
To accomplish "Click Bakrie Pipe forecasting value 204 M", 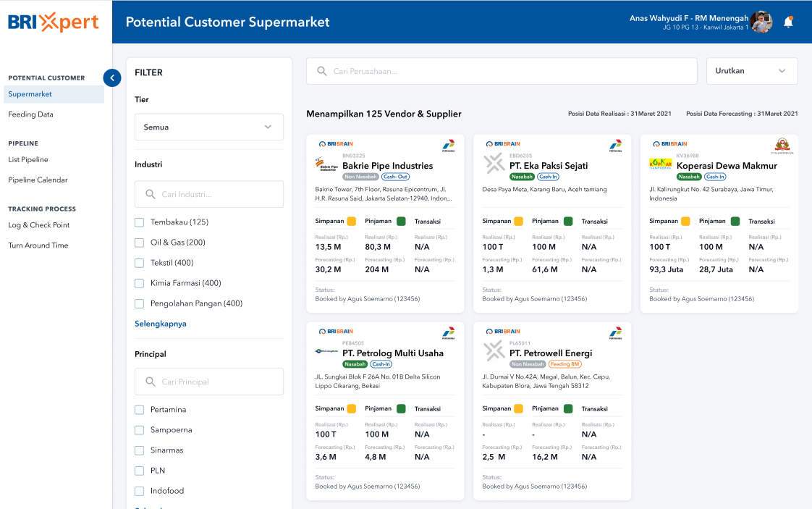I will click(x=376, y=269).
